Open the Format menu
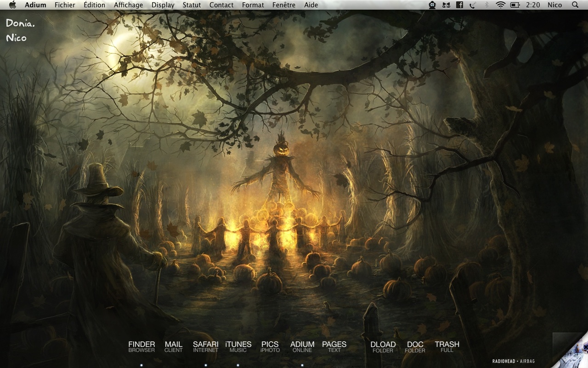This screenshot has width=588, height=368. pyautogui.click(x=253, y=5)
